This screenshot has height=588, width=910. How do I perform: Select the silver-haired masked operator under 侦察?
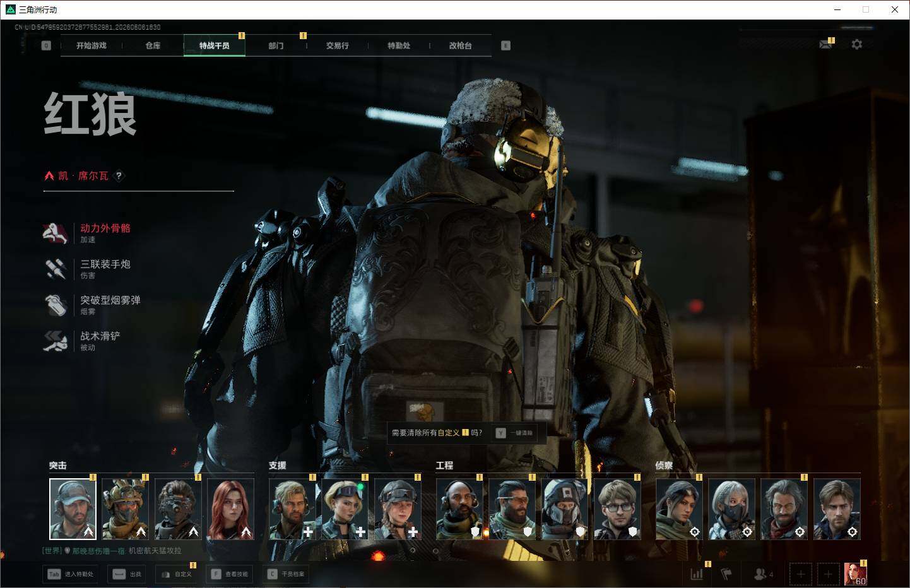pos(731,509)
